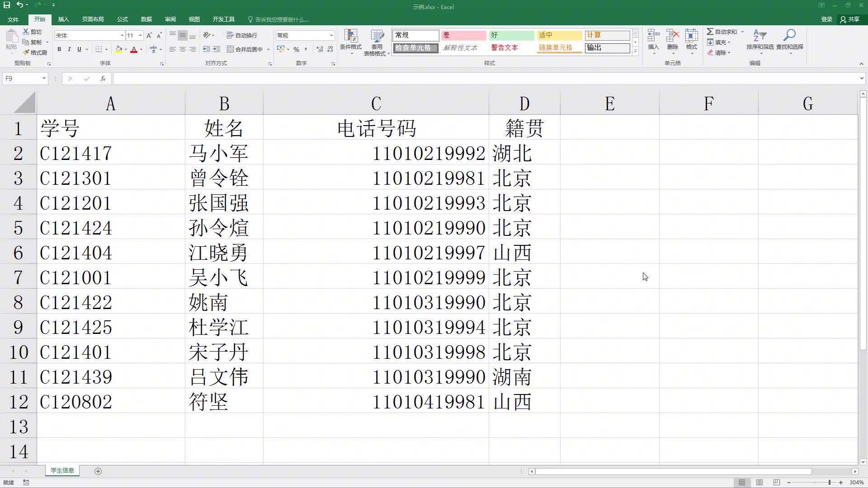The width and height of the screenshot is (868, 488).
Task: Click the Cut (剪切) icon
Action: pyautogui.click(x=25, y=32)
